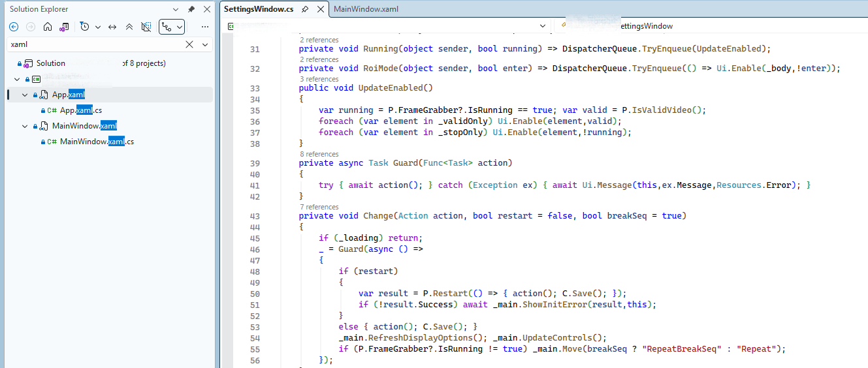The image size is (868, 368).
Task: Switch between solutions and folder views
Action: [64, 27]
